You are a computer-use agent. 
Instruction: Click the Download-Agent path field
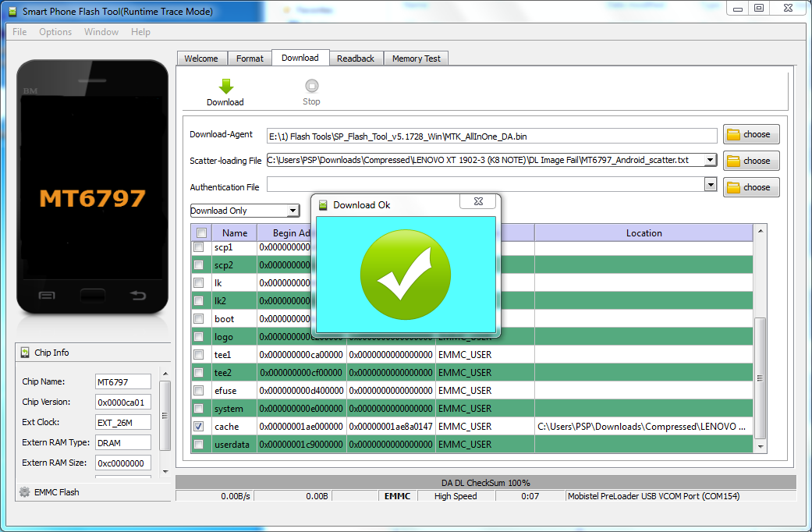click(x=492, y=137)
